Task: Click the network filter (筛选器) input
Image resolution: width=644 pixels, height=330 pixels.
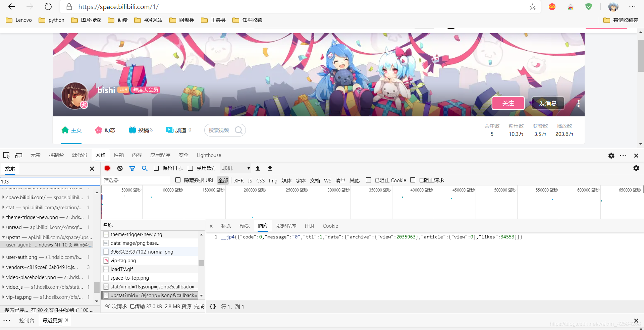Action: tap(136, 180)
